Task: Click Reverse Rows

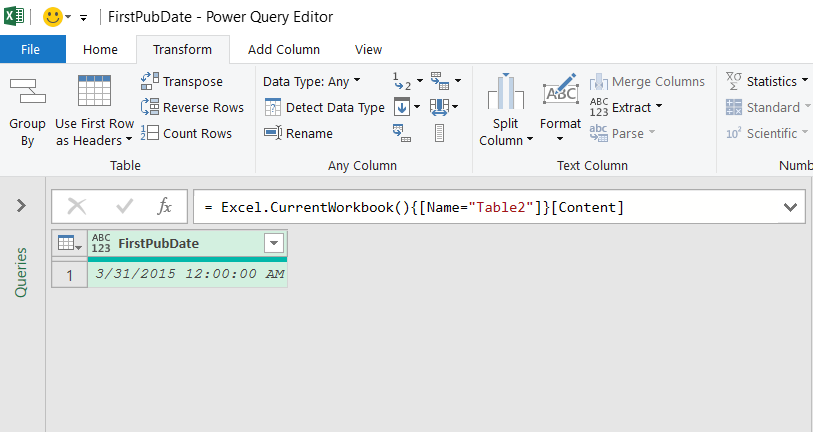Action: (x=192, y=107)
